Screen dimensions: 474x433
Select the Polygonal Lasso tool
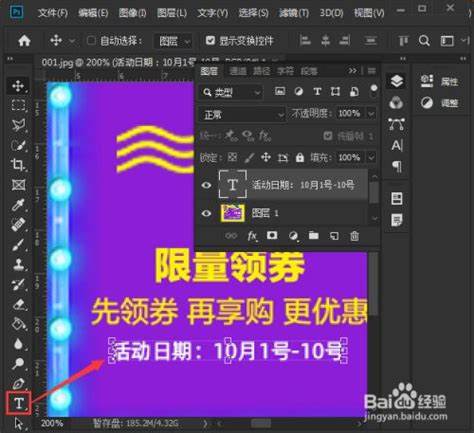[x=18, y=125]
